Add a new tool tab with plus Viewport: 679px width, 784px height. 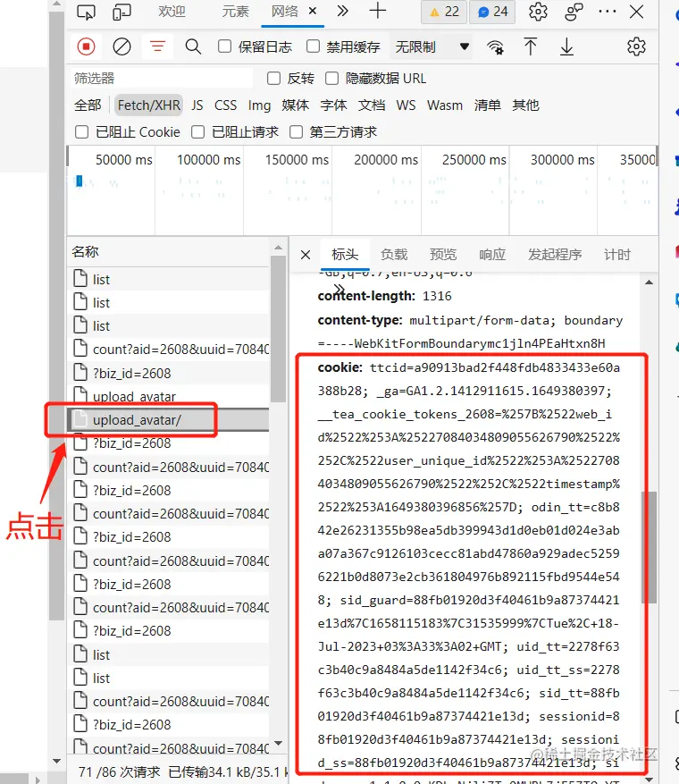coord(378,11)
